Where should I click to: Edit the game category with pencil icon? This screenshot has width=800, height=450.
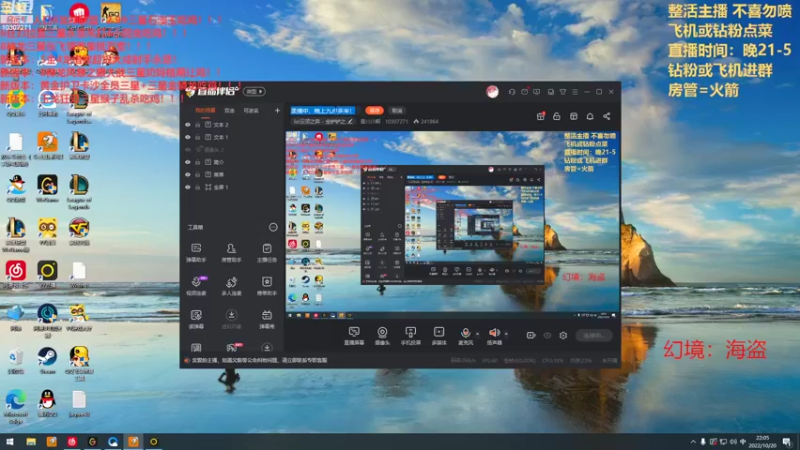tap(349, 121)
